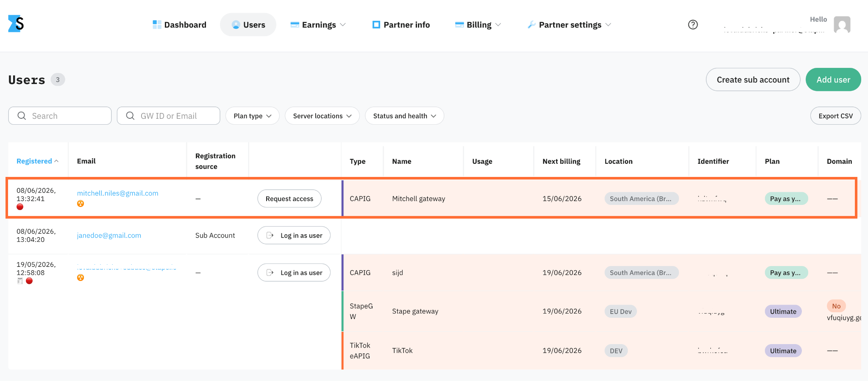Go to Partner info tab
The image size is (868, 381).
[401, 25]
